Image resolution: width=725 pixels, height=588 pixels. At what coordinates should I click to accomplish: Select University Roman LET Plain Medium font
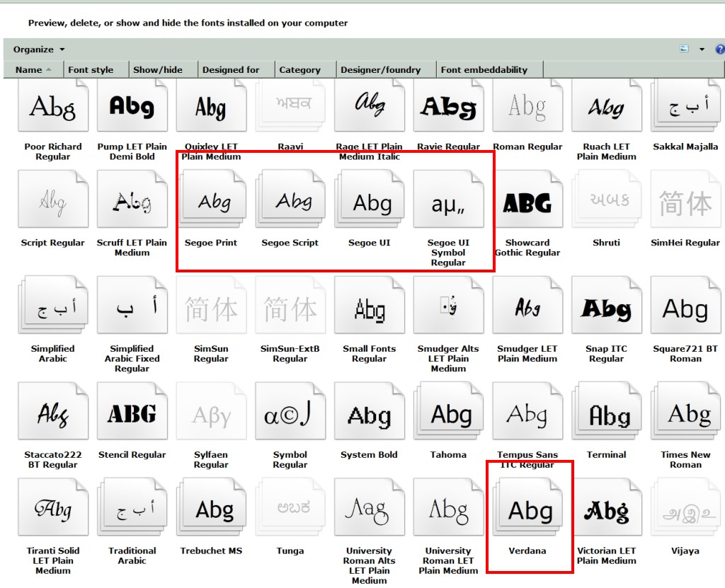coord(448,507)
